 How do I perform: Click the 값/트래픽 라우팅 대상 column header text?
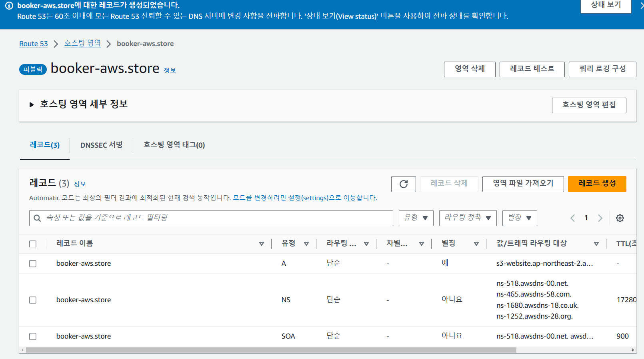tap(531, 243)
